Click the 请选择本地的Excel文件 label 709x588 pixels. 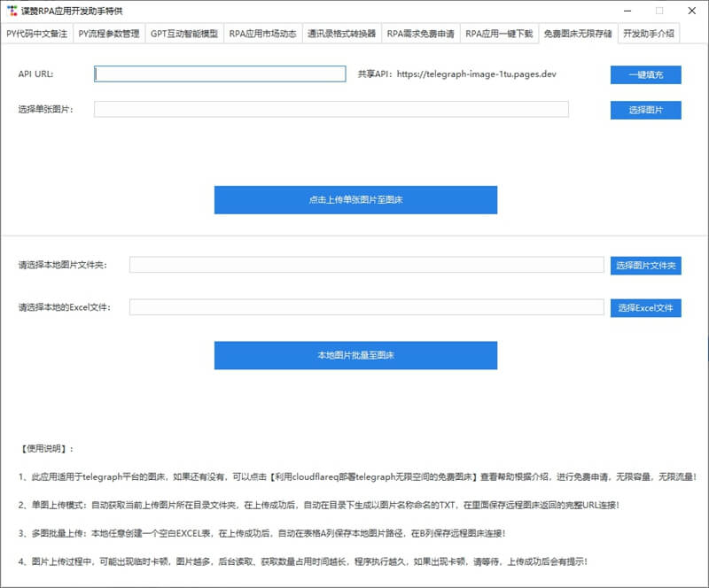tap(64, 307)
